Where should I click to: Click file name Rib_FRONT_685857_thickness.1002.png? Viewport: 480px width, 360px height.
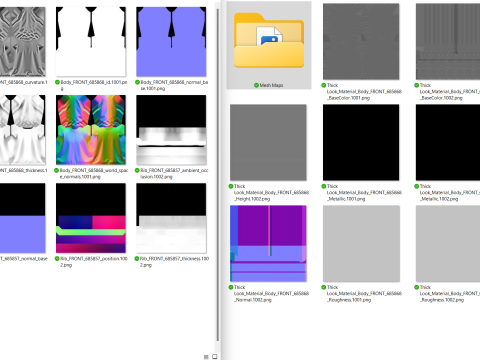tap(174, 262)
